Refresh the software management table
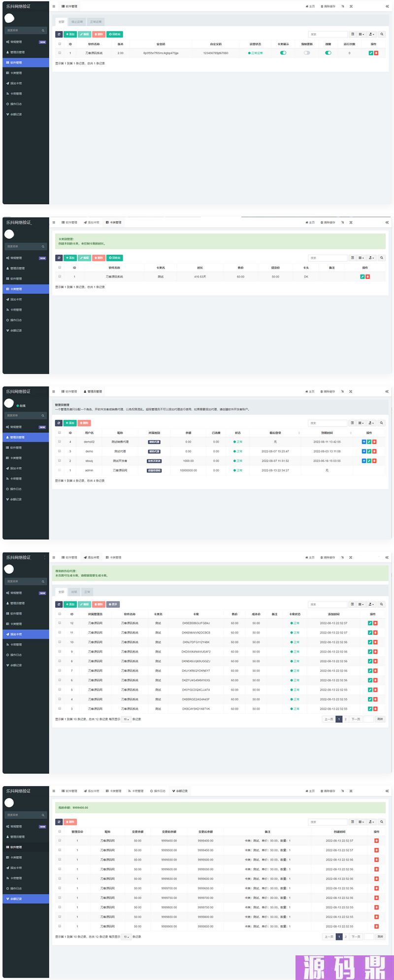The image size is (394, 980). pyautogui.click(x=59, y=35)
